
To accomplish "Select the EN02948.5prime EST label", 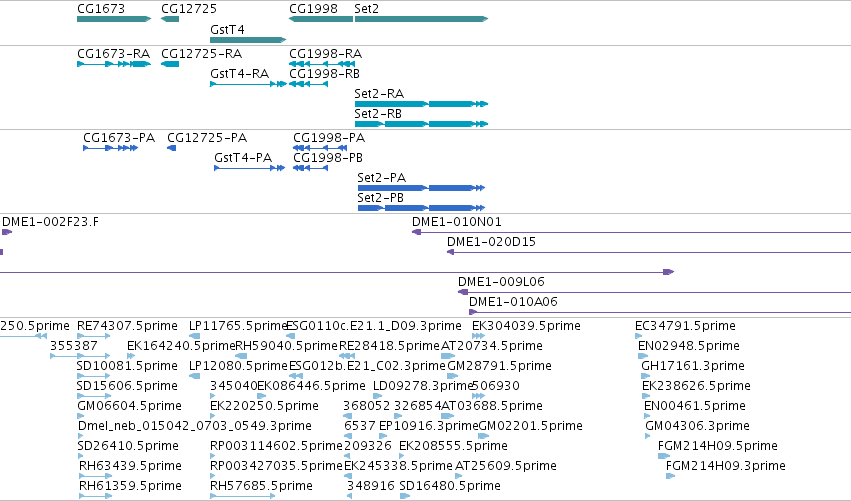I will coord(689,346).
